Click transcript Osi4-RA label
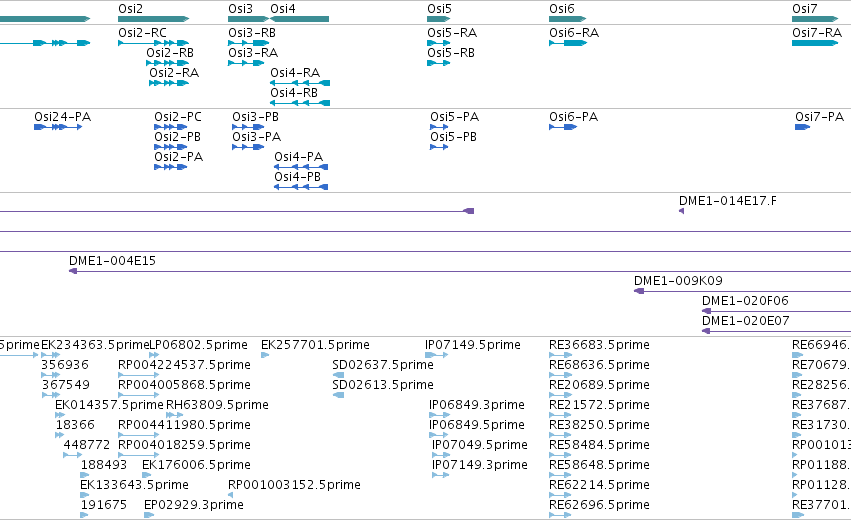 click(295, 73)
